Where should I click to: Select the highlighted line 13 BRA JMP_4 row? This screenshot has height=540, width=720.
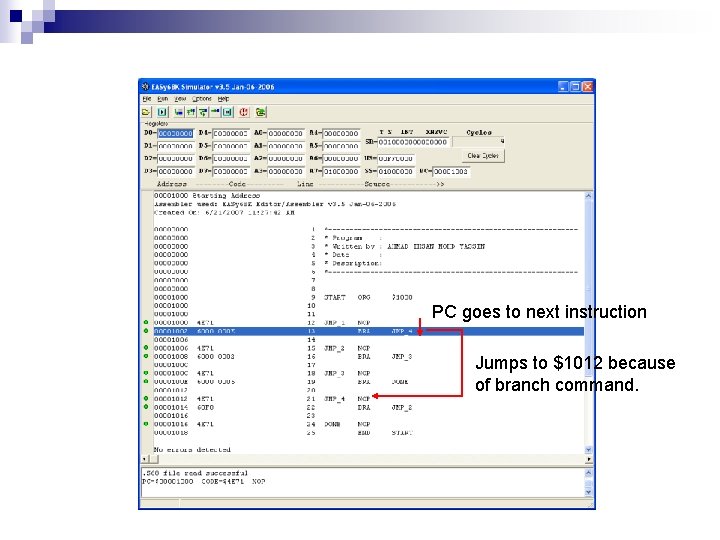click(x=368, y=331)
